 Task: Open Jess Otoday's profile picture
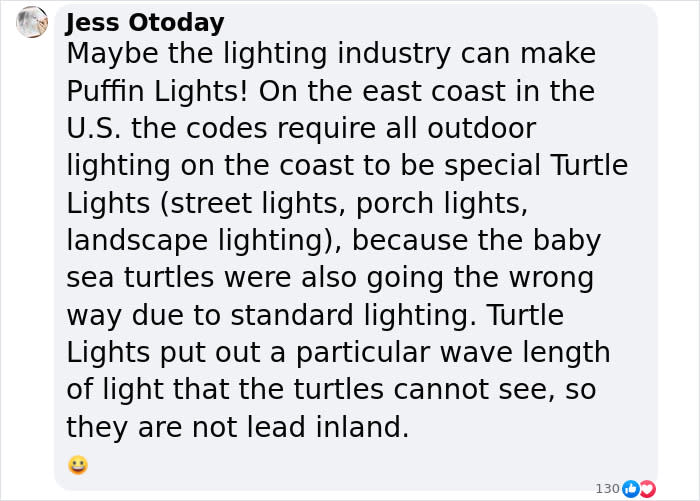click(x=32, y=22)
